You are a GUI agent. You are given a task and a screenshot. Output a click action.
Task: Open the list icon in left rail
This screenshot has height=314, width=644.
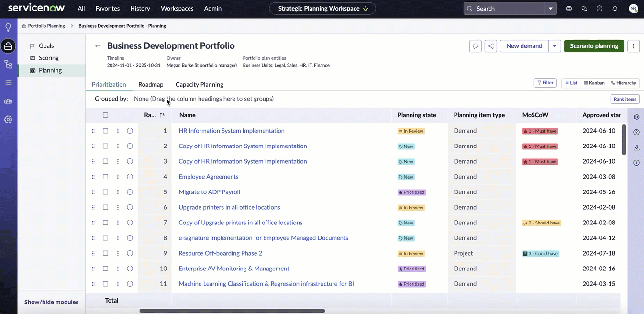8,83
